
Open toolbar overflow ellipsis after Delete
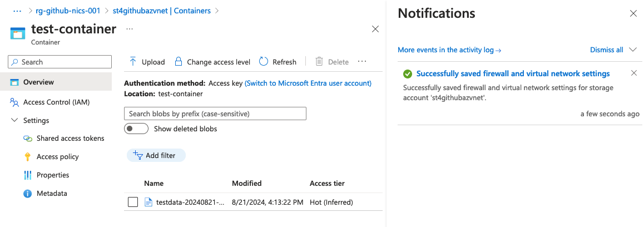coord(362,62)
